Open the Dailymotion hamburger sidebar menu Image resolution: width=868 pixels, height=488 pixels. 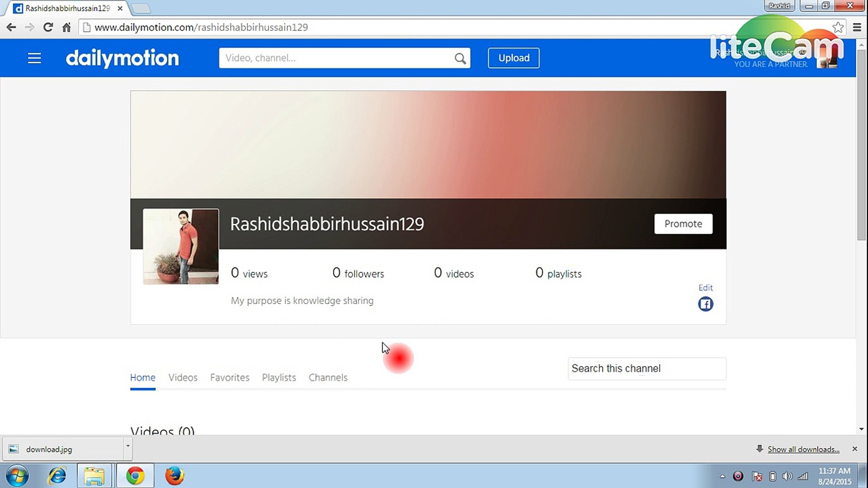(x=34, y=58)
